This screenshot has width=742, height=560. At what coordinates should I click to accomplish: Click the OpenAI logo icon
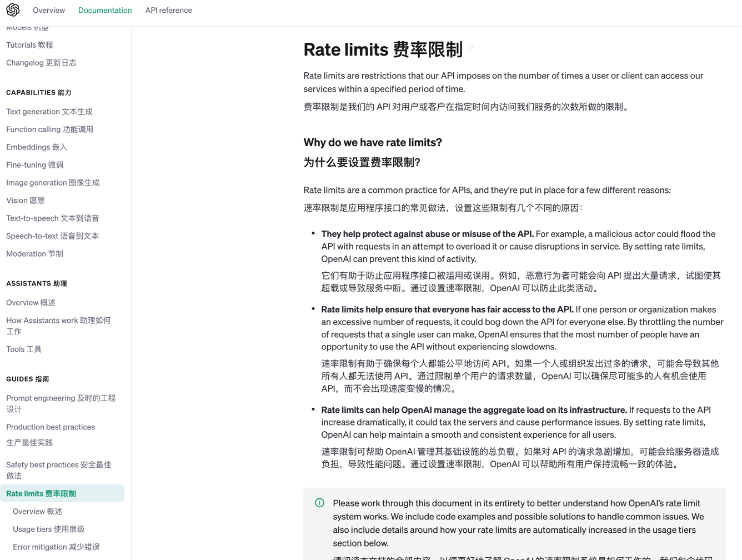point(13,10)
